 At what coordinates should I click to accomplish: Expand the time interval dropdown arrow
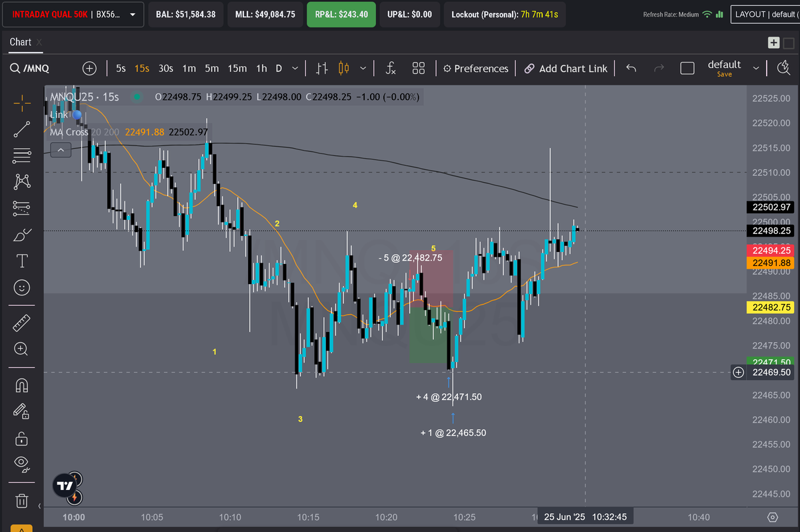296,68
